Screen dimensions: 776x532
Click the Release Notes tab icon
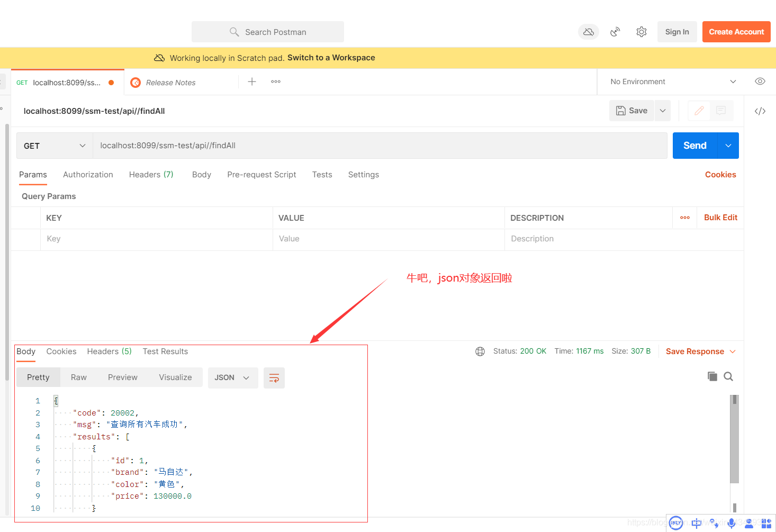[136, 83]
